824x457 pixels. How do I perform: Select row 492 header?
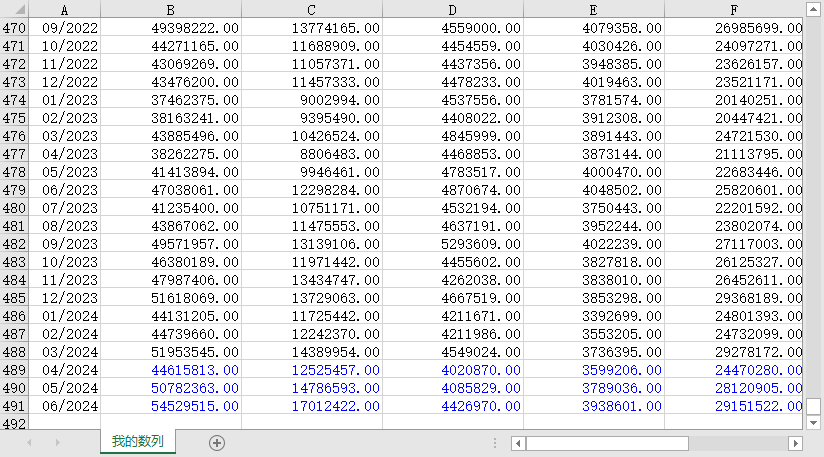click(14, 423)
